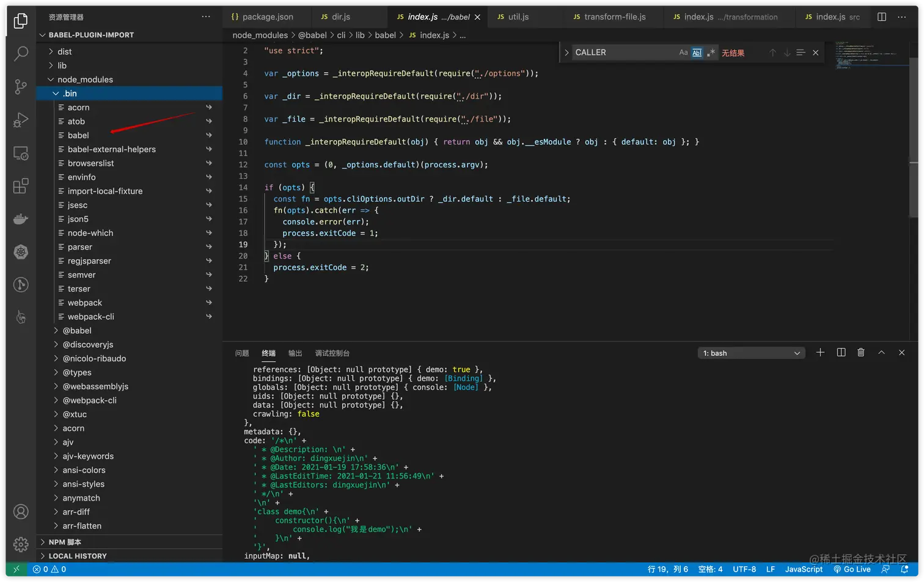The height and width of the screenshot is (582, 924).
Task: Toggle replace mode in find widget
Action: (566, 53)
